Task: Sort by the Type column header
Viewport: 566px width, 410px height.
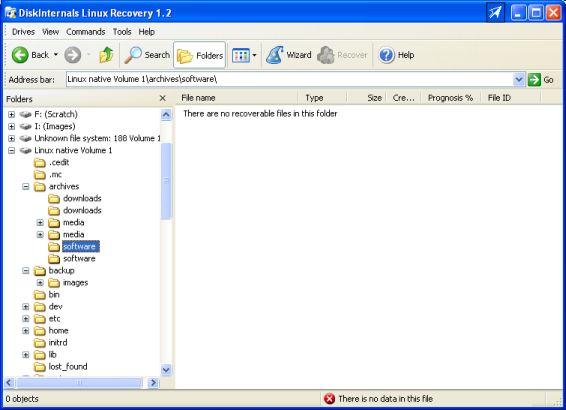Action: click(x=322, y=98)
